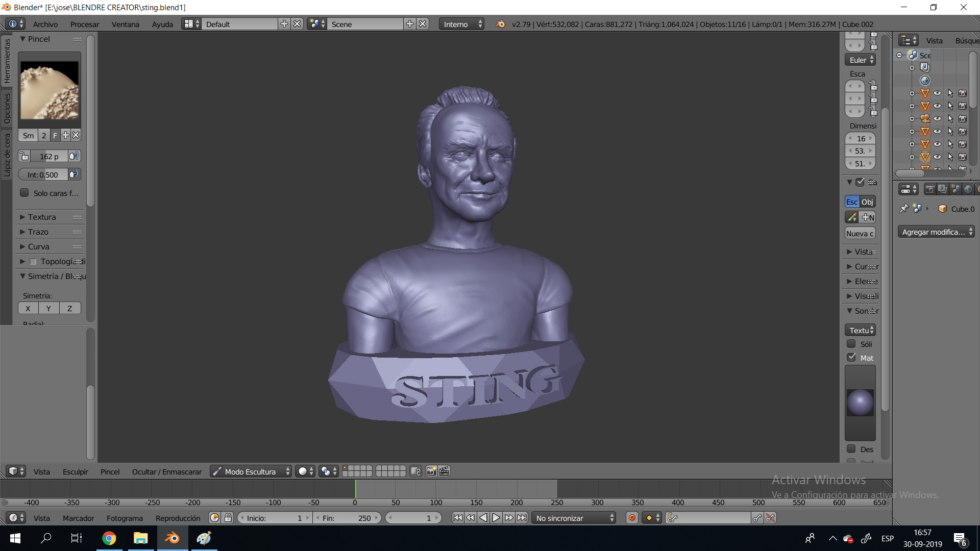Viewport: 980px width, 551px height.
Task: Enable X symmetry in Simetría panel
Action: 28,308
